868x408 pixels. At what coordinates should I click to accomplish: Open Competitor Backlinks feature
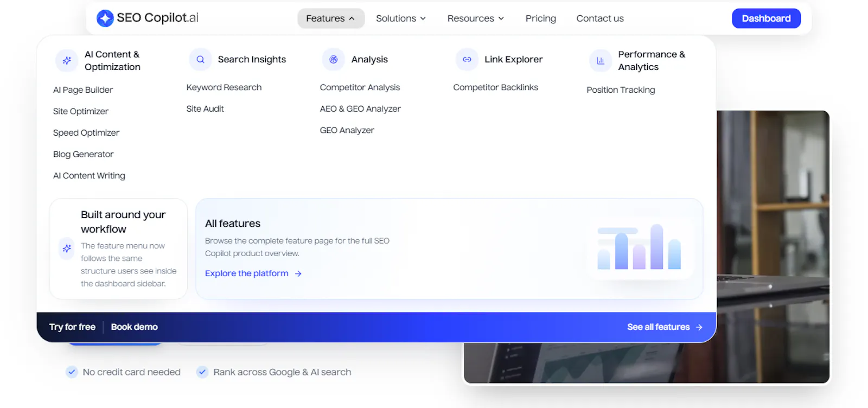(496, 87)
